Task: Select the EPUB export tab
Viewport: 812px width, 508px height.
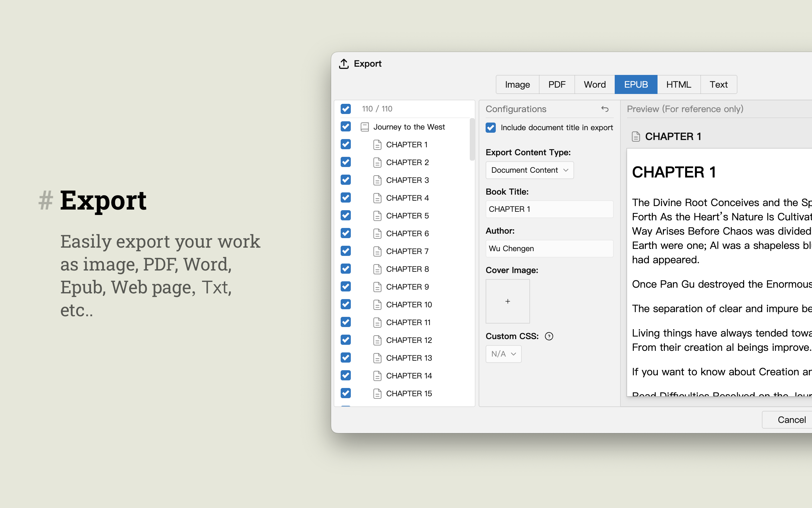Action: pos(636,85)
